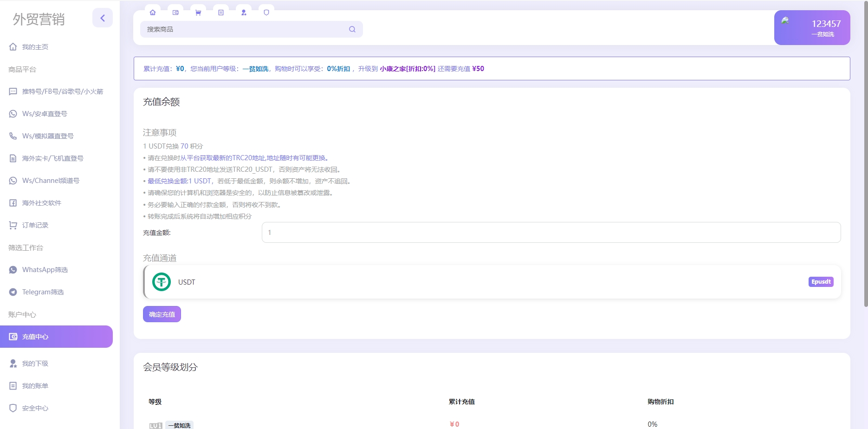Click the shield icon beside 安全中心

pos(13,408)
